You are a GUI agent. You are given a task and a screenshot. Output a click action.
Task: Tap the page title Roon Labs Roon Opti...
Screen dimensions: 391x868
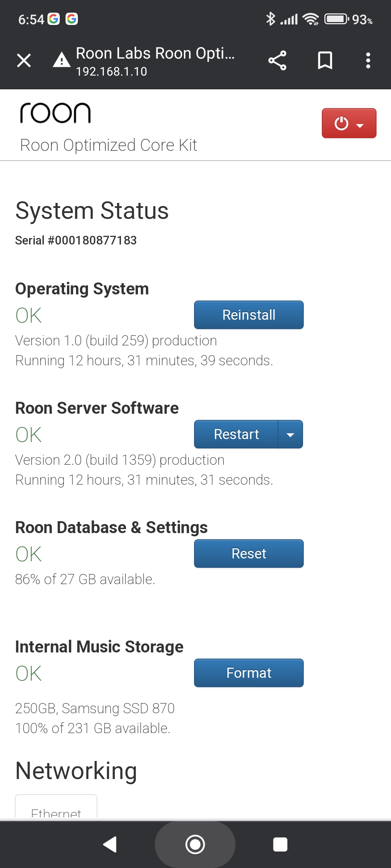(155, 54)
